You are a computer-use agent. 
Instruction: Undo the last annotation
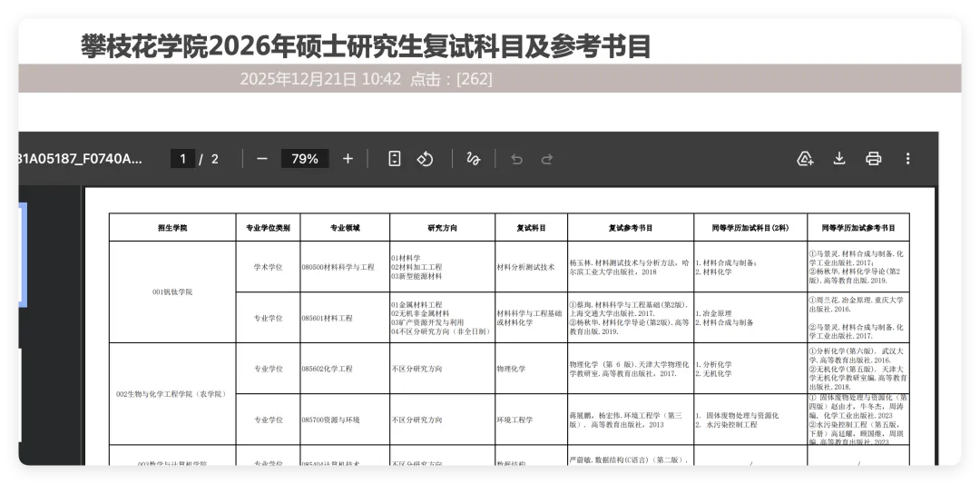pyautogui.click(x=516, y=159)
